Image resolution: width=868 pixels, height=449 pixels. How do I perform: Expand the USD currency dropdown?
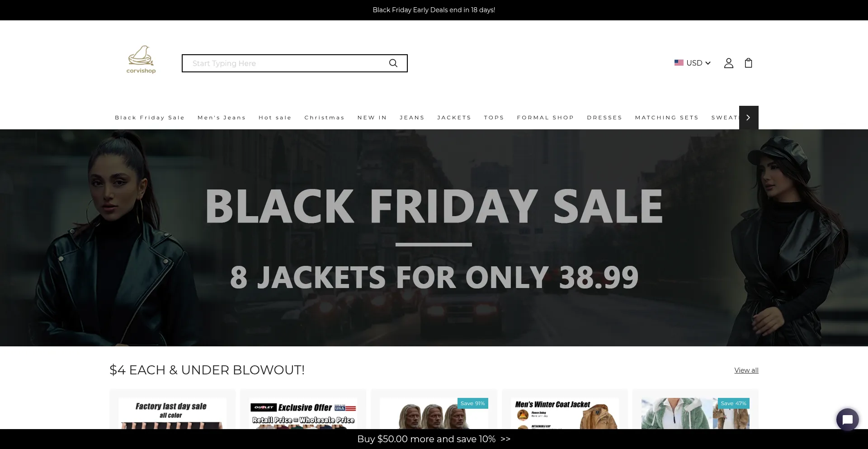(x=693, y=63)
